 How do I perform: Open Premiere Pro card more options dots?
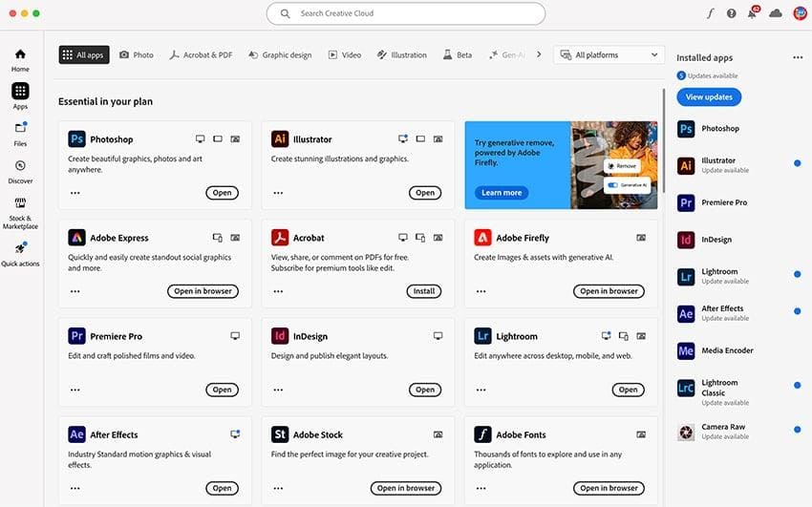click(75, 390)
